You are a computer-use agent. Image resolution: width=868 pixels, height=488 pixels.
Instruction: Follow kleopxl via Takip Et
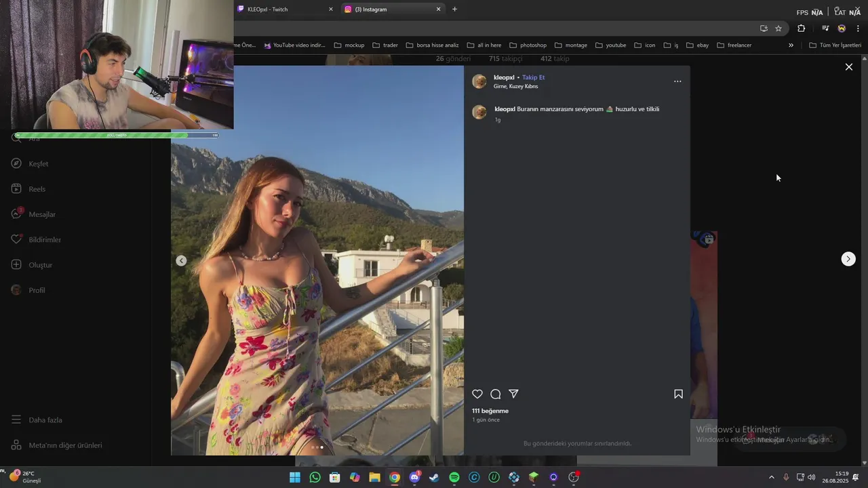(x=533, y=77)
